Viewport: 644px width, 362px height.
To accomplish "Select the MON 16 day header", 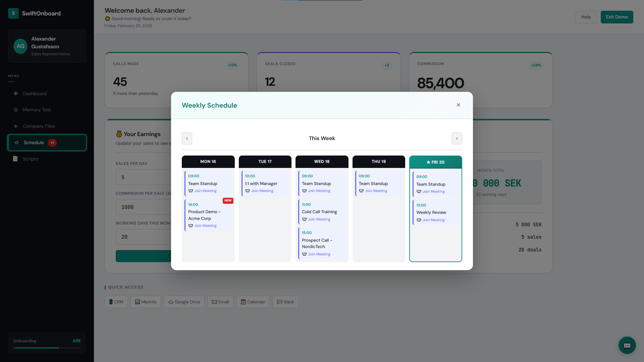I will coord(208,162).
